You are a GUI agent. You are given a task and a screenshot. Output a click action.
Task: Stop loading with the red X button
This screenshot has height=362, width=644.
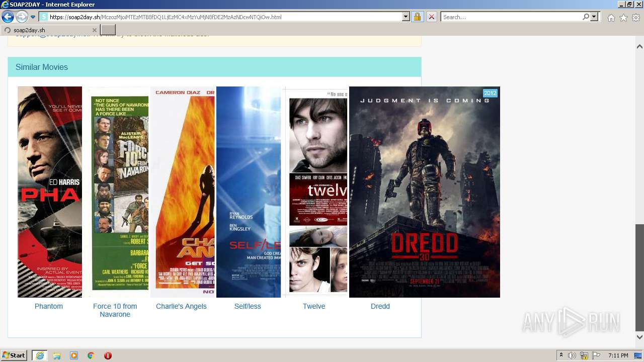[431, 17]
